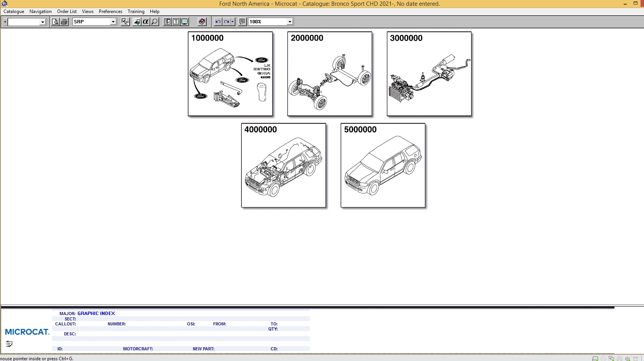Open the SRP price dropdown
644x361 pixels.
tap(113, 22)
